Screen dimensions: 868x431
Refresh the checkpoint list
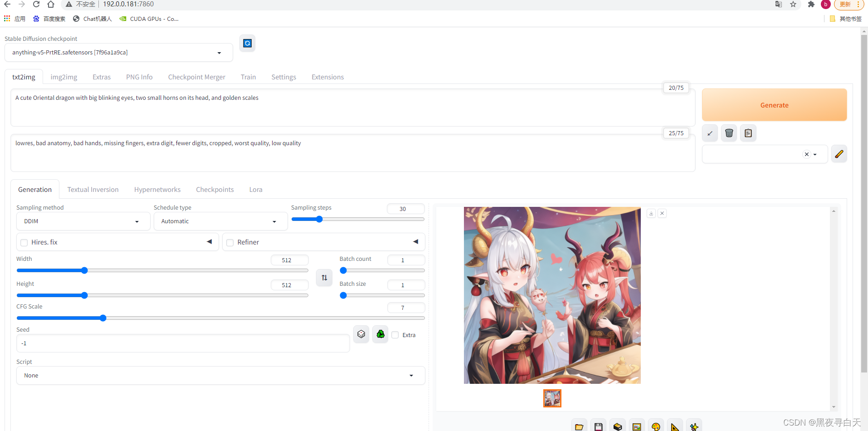pyautogui.click(x=247, y=43)
